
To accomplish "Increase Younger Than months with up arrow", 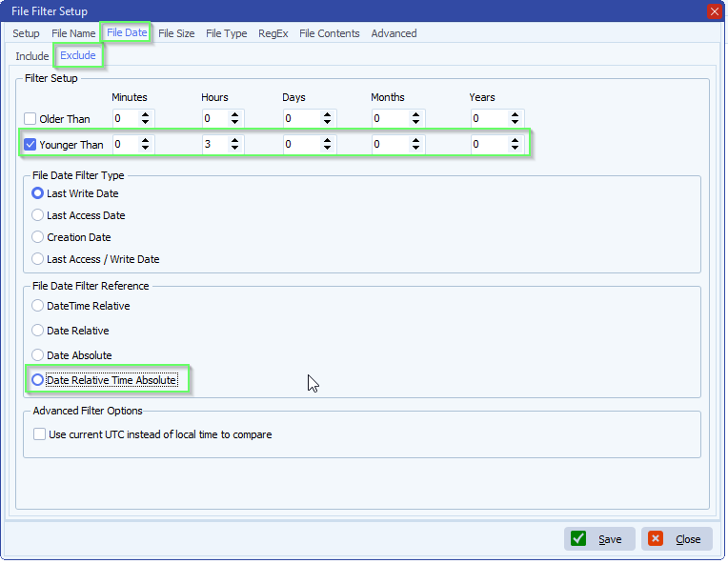I will coord(416,140).
